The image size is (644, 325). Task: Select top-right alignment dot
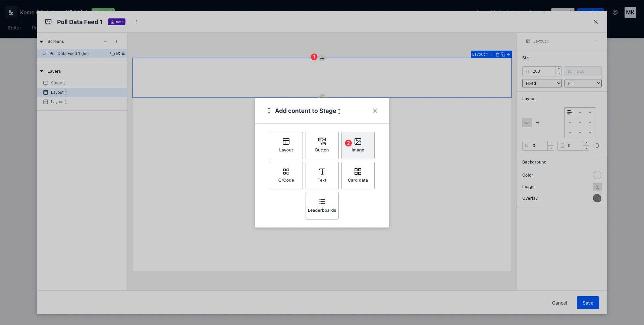(x=590, y=113)
